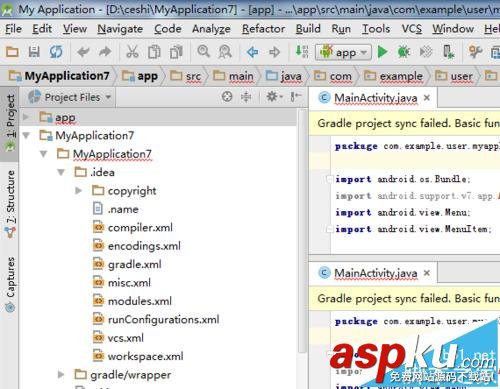Select lower MainActivity.java editor tab
Screen dimensions: 500x389
[373, 273]
